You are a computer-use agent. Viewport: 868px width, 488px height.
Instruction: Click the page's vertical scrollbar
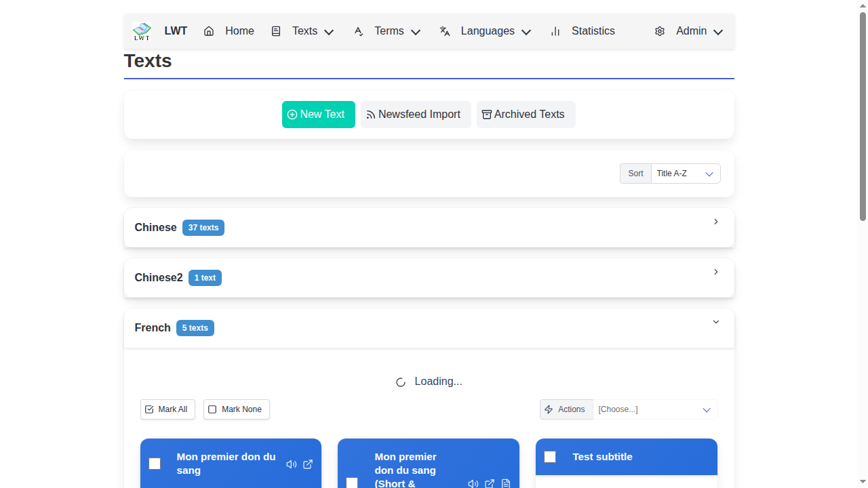(x=863, y=115)
